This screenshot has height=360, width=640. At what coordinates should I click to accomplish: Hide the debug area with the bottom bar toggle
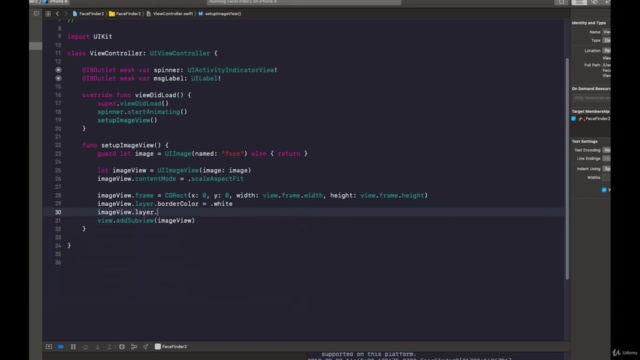pos(49,347)
